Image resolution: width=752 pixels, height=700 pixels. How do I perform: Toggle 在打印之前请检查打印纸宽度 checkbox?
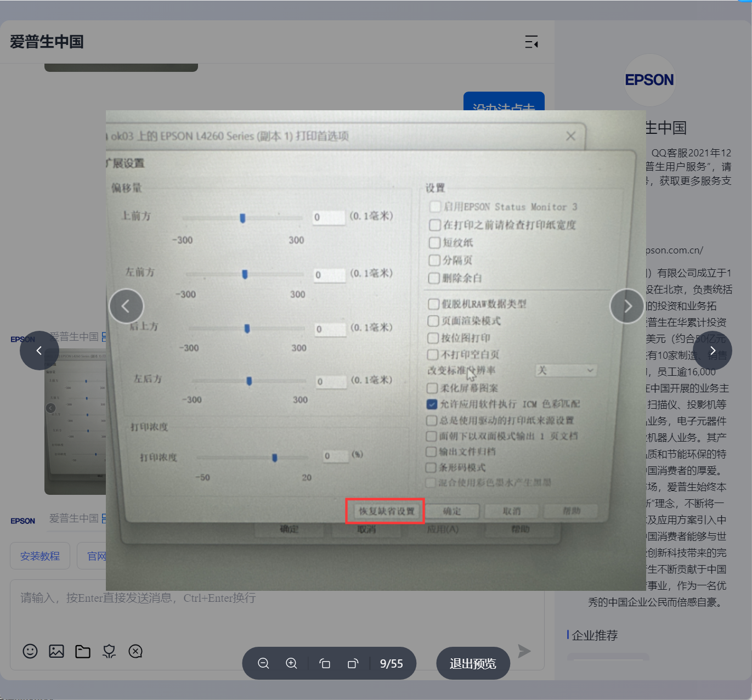click(x=435, y=225)
